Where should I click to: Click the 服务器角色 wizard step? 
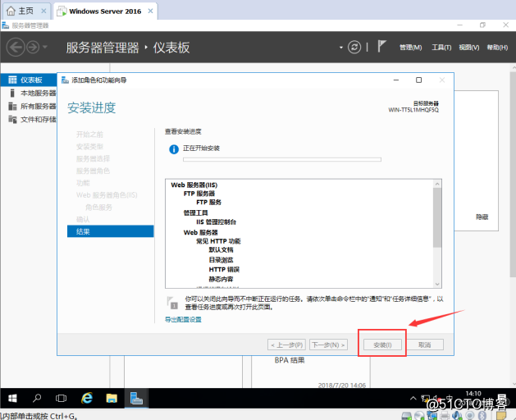coord(93,171)
